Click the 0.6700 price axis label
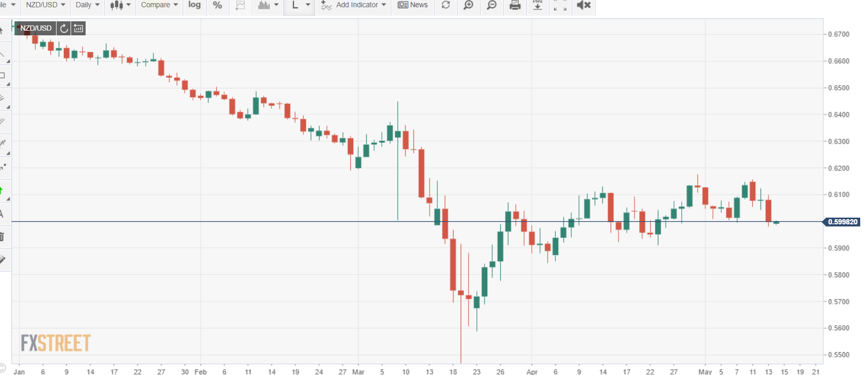Viewport: 868px width, 375px height. [x=838, y=34]
